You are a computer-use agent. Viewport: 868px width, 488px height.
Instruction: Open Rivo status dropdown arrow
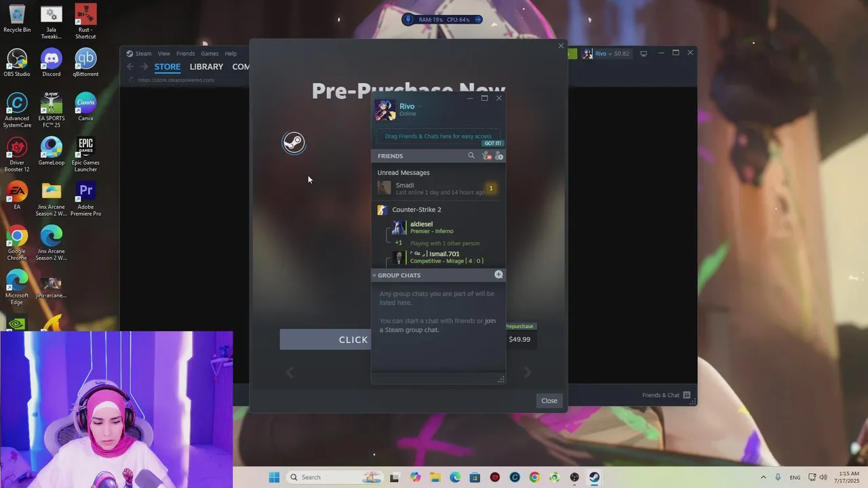(420, 106)
